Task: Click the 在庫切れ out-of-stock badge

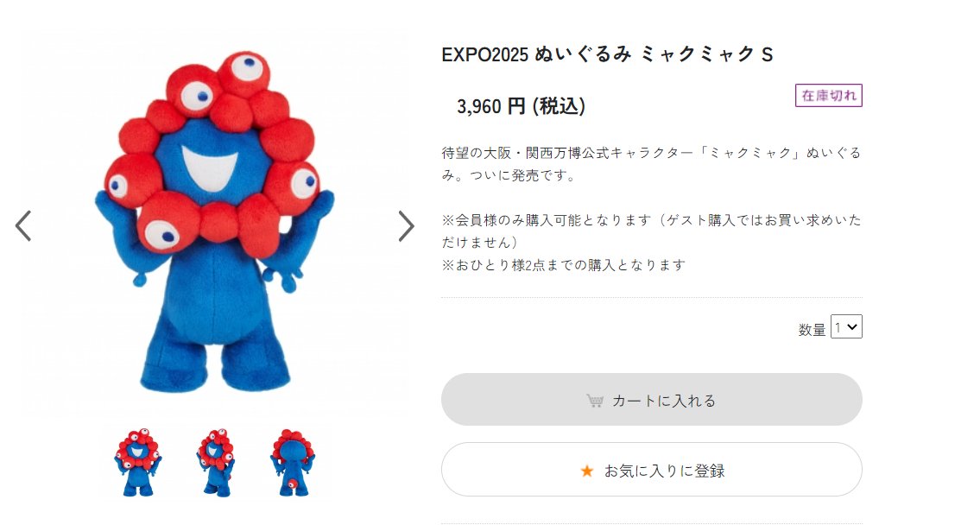Action: point(829,96)
